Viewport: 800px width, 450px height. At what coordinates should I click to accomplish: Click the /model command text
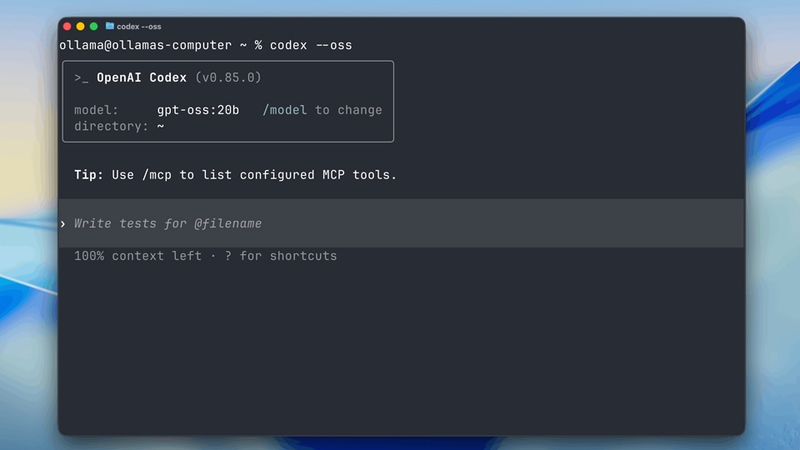[285, 110]
